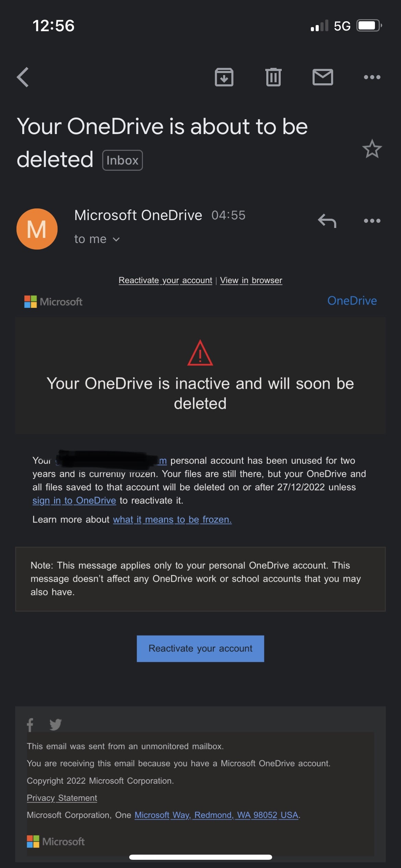Tap the orange sender avatar

[x=37, y=228]
